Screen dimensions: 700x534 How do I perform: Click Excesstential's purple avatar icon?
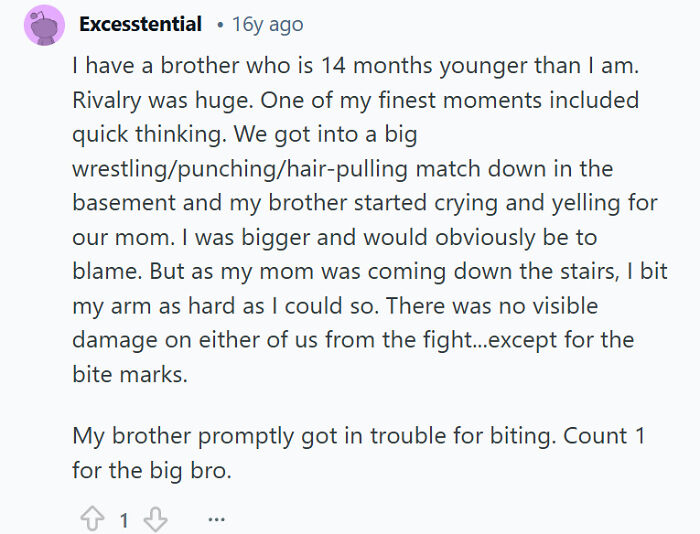pos(44,24)
